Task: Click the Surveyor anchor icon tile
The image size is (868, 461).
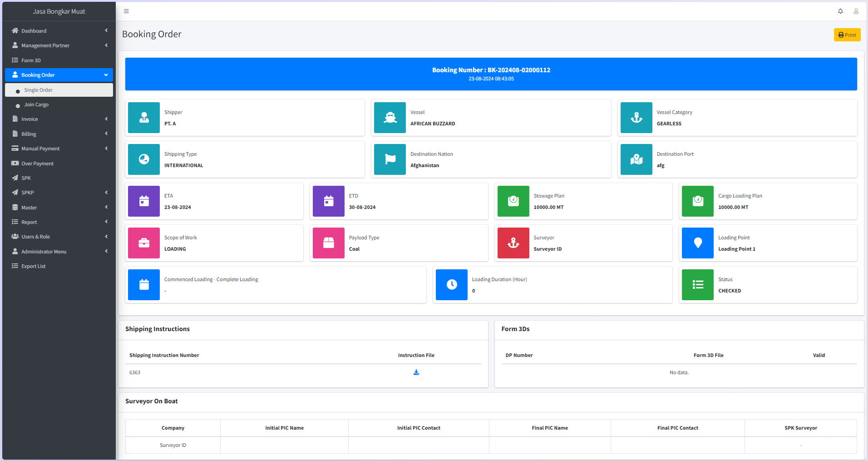Action: (513, 243)
